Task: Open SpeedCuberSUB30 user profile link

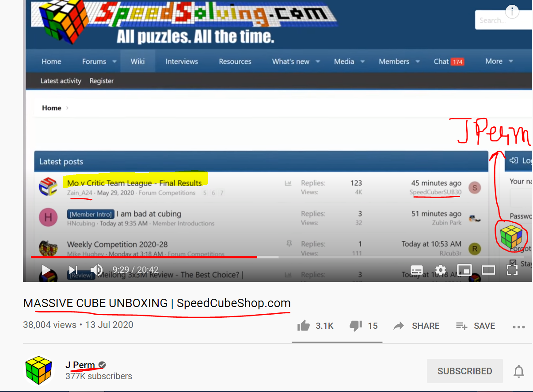Action: 435,192
